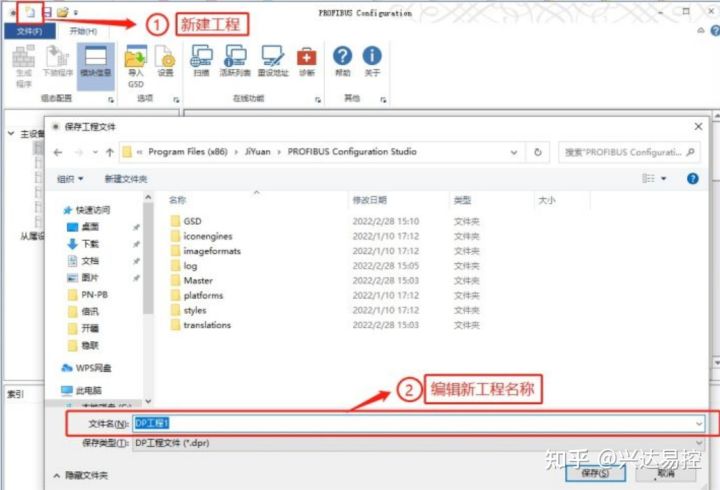Open the 文件(F) file menu tab
The image size is (720, 490).
tap(29, 31)
